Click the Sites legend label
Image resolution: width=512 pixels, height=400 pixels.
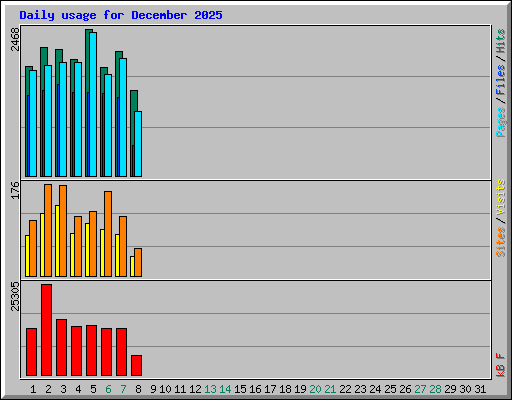click(x=501, y=242)
